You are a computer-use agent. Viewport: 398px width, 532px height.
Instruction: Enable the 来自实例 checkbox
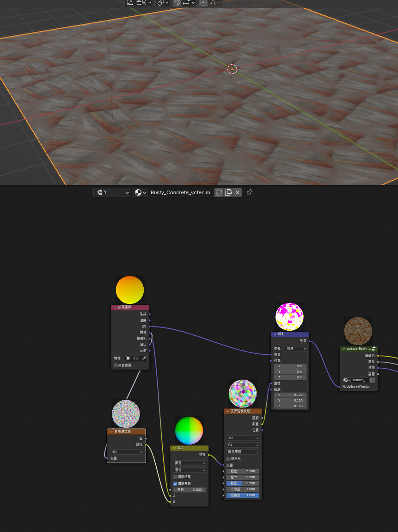tap(116, 365)
